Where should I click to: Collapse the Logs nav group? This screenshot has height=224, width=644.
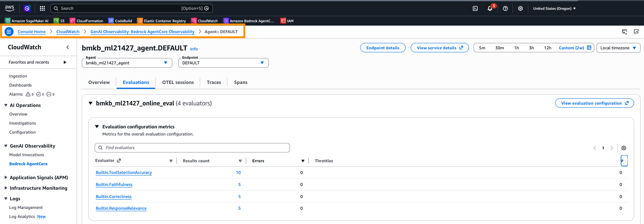pos(6,199)
